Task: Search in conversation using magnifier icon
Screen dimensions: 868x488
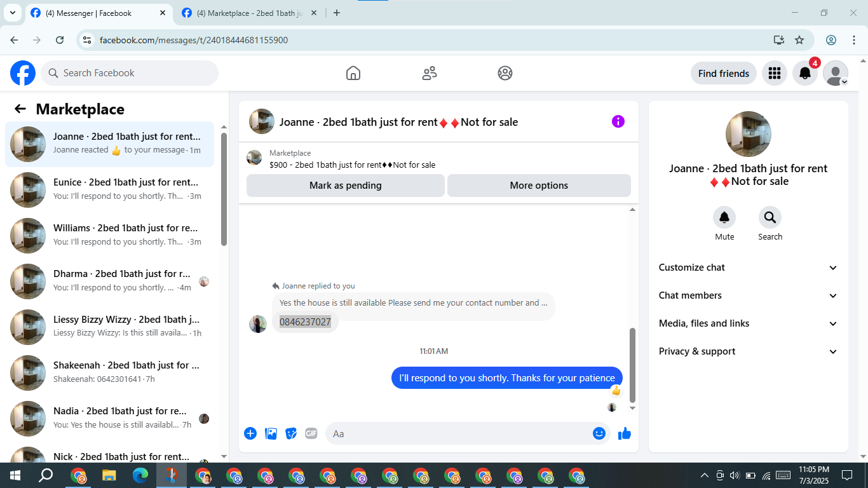Action: tap(770, 218)
